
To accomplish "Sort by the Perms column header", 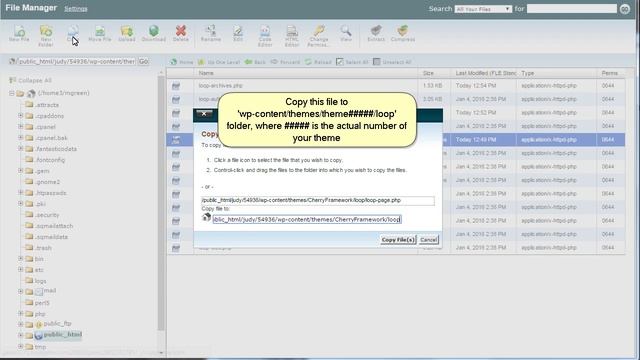I will point(610,73).
